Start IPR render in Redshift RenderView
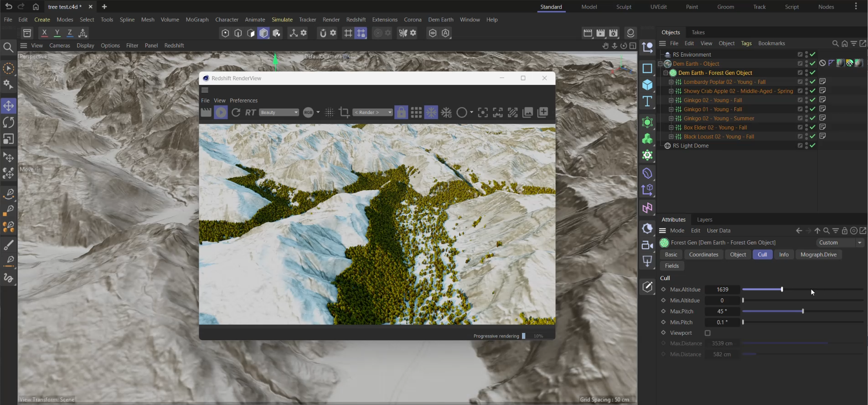Viewport: 868px width, 405px height. [x=221, y=112]
